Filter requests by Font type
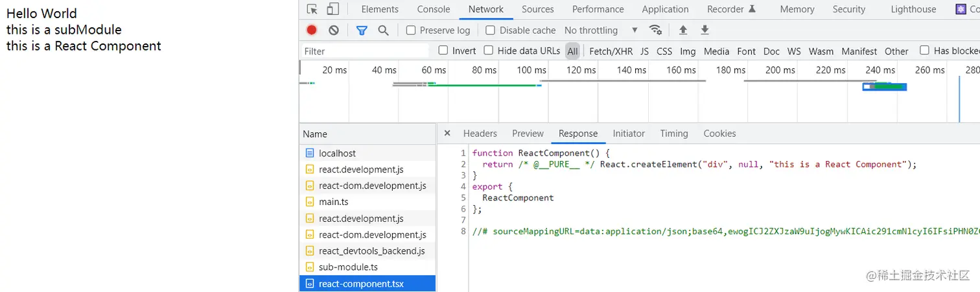 [746, 51]
